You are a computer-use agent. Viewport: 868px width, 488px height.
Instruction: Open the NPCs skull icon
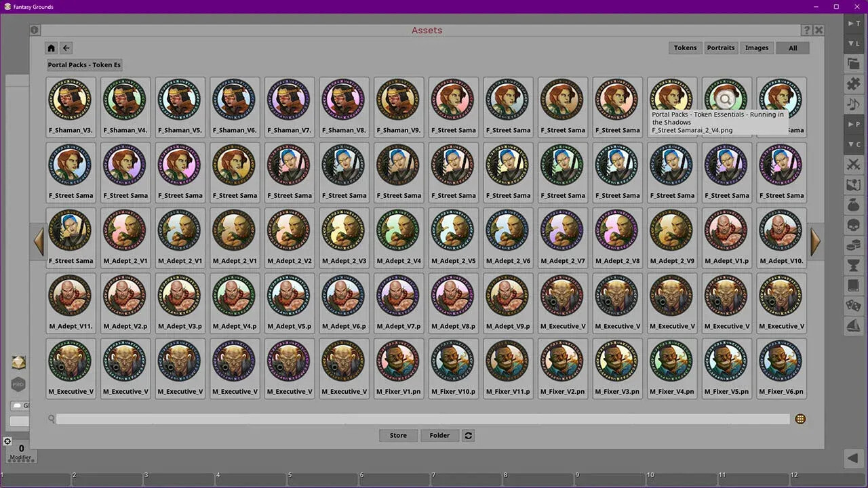tap(853, 226)
